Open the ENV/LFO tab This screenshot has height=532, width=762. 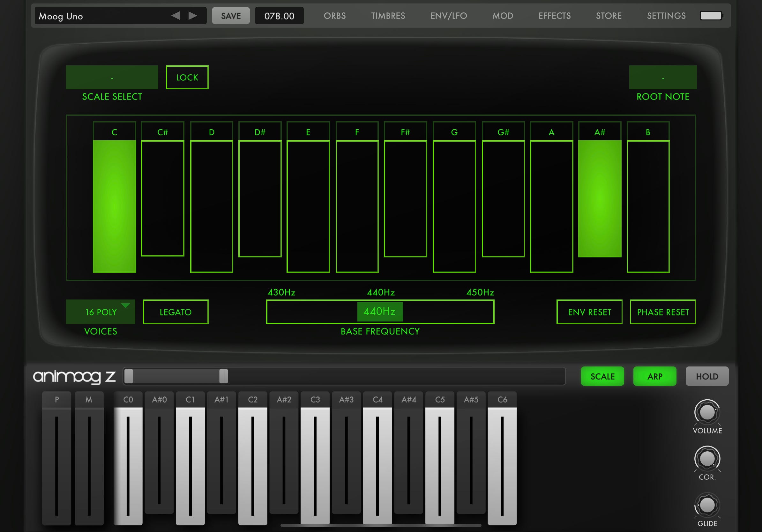448,16
